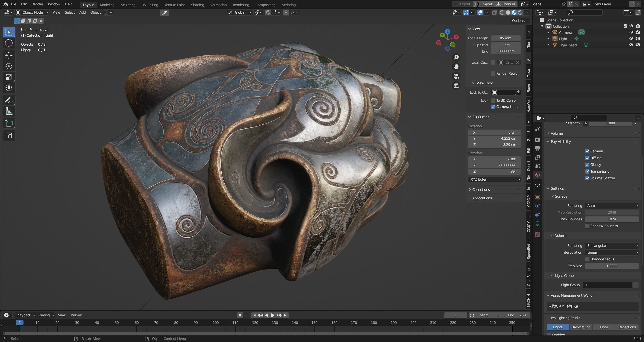Screen dimensions: 644x342
Task: Click the Focal Length 85 mm field
Action: (506, 38)
